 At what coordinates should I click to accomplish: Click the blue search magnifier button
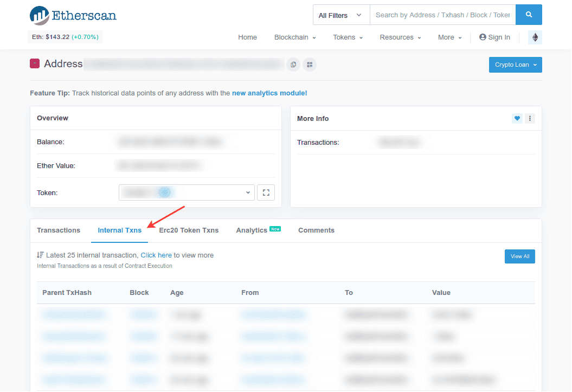pos(529,15)
